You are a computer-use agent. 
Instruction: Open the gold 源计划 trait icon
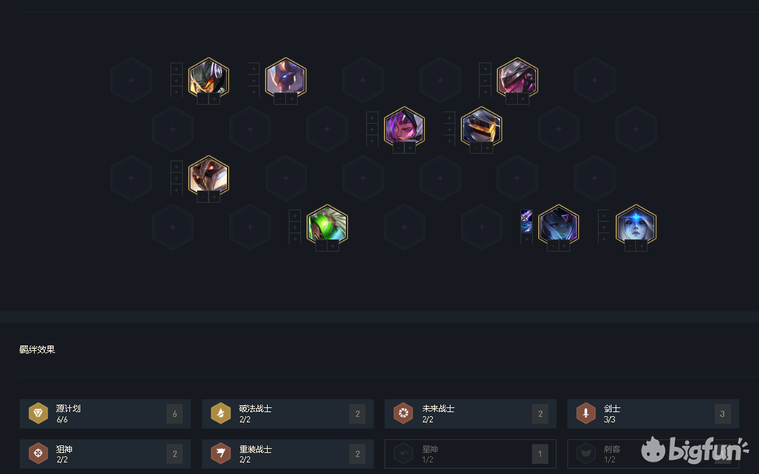pyautogui.click(x=38, y=413)
